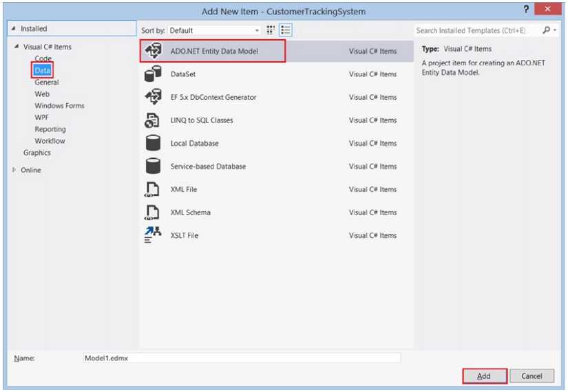Click the Service-based Database icon
The width and height of the screenshot is (568, 392).
(x=153, y=166)
